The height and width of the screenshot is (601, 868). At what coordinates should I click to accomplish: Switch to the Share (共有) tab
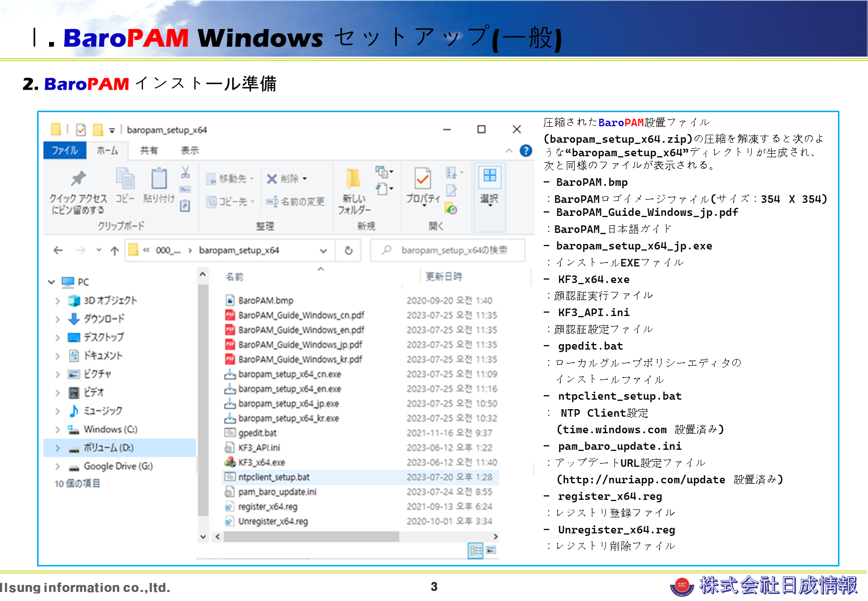(149, 150)
